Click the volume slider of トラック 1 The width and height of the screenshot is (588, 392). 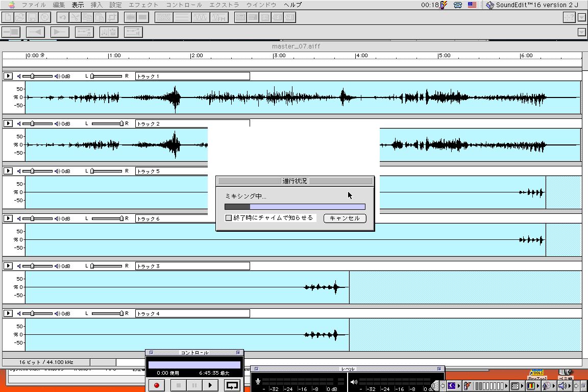point(37,76)
